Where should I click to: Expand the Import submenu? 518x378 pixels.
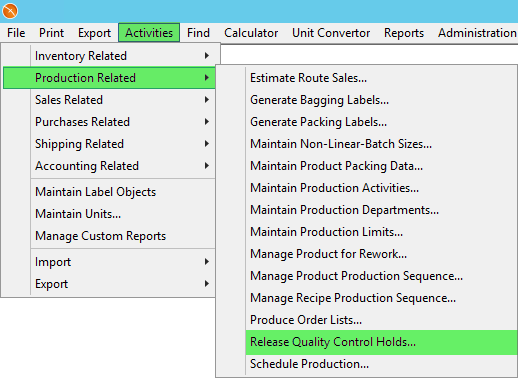tap(109, 262)
